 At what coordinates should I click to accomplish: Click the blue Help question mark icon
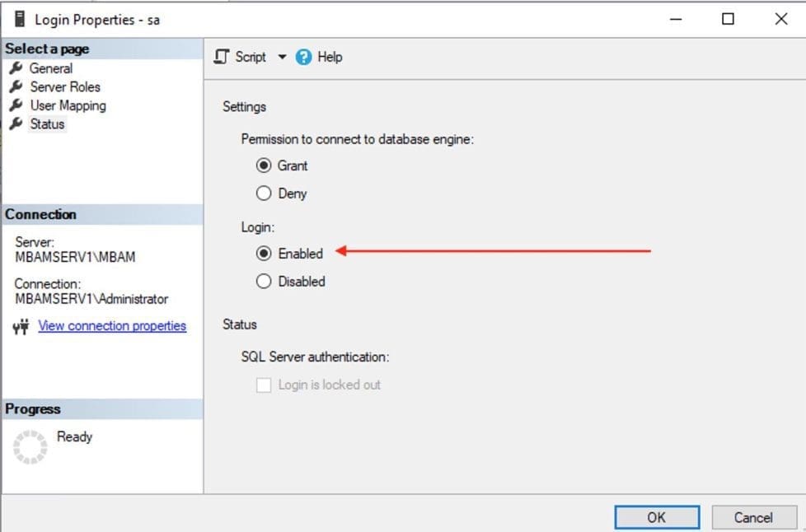303,57
